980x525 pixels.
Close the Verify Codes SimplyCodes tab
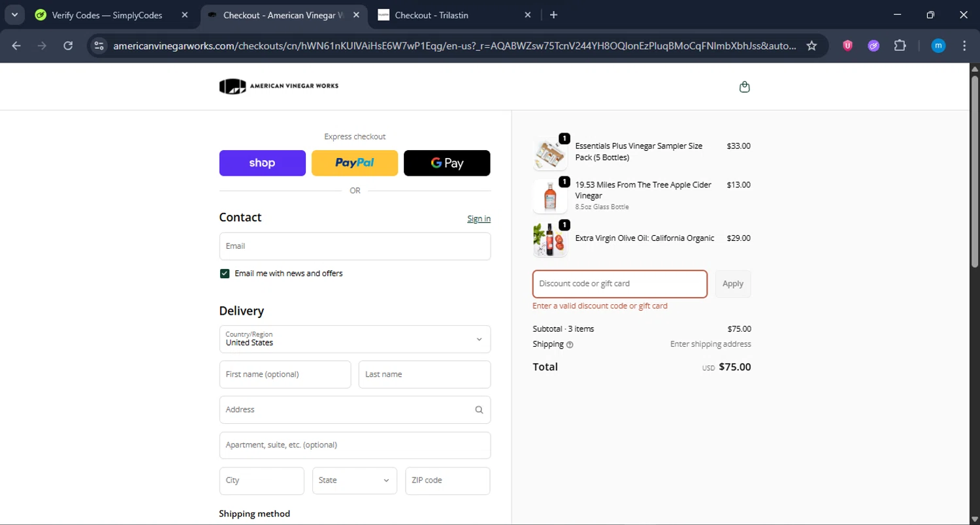click(x=185, y=15)
